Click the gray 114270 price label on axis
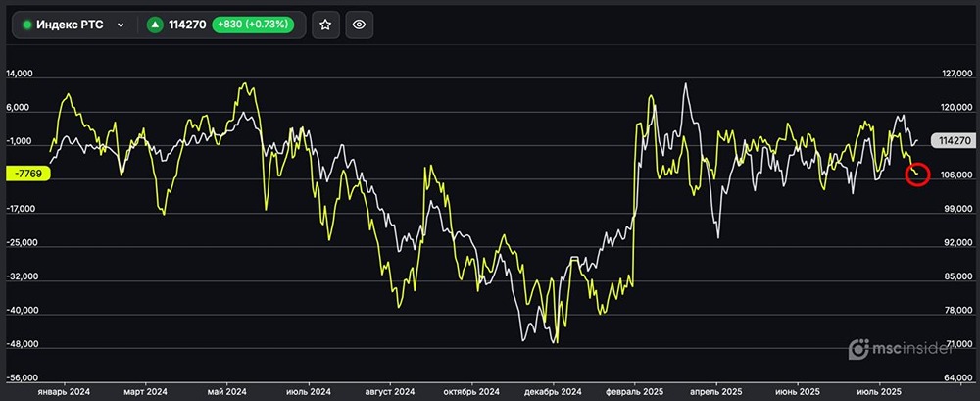The height and width of the screenshot is (401, 980). coord(952,141)
